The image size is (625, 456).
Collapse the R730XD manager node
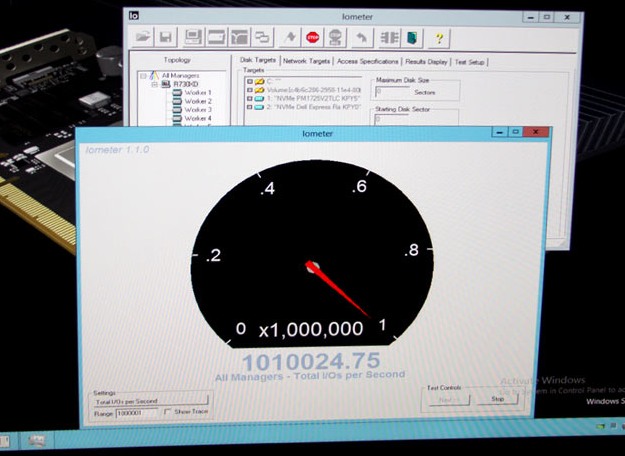[x=155, y=84]
